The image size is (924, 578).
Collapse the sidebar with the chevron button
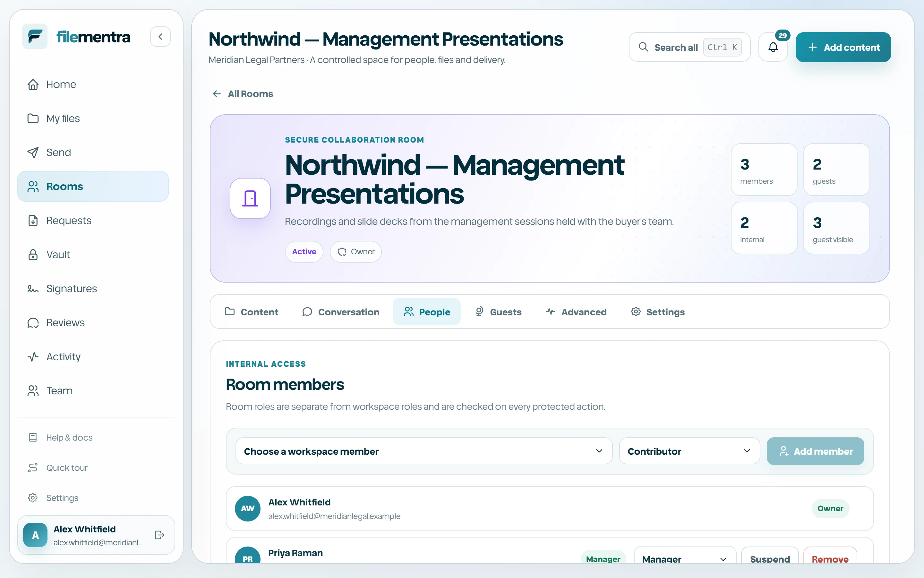[160, 36]
